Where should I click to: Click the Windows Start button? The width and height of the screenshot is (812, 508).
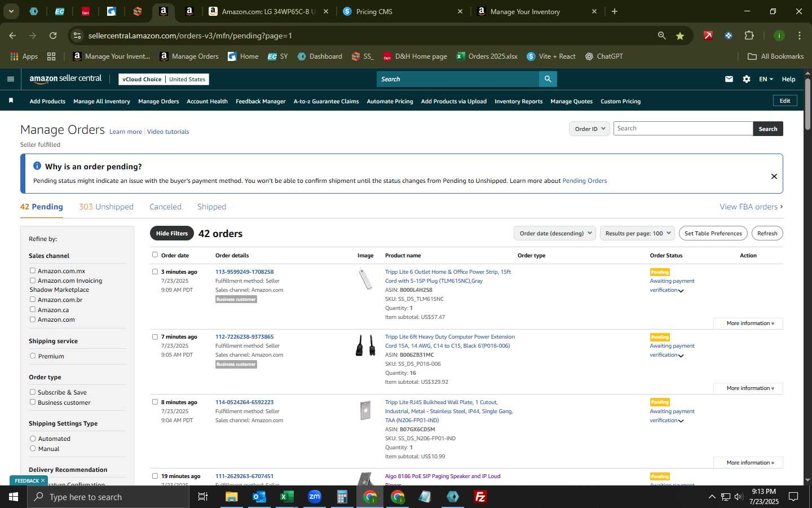pyautogui.click(x=14, y=497)
